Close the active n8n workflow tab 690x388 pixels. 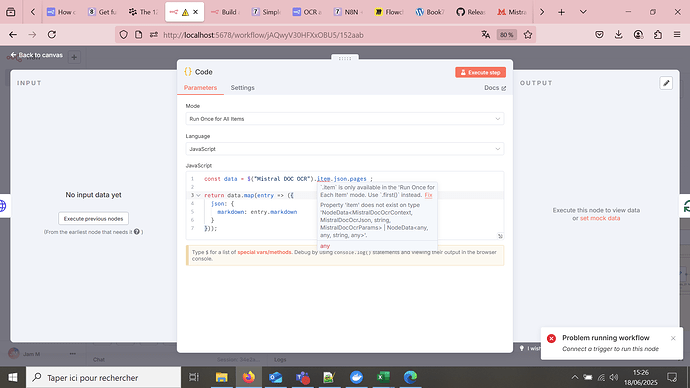pyautogui.click(x=196, y=12)
